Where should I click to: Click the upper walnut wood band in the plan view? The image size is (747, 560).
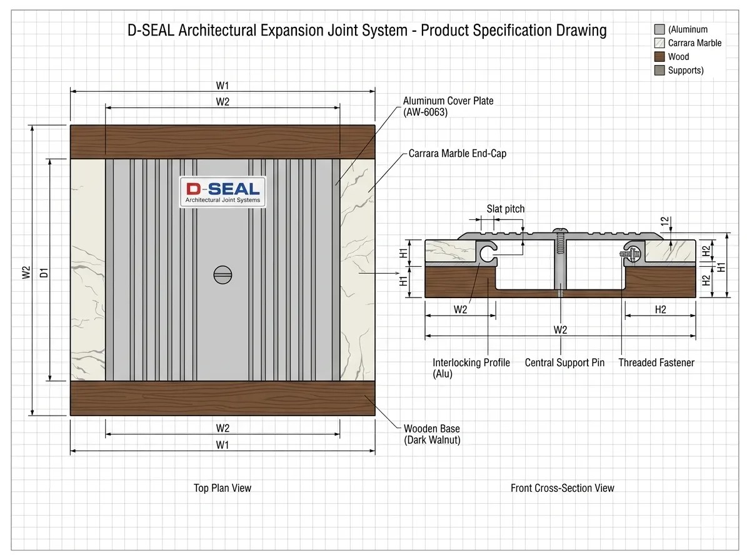(x=223, y=142)
